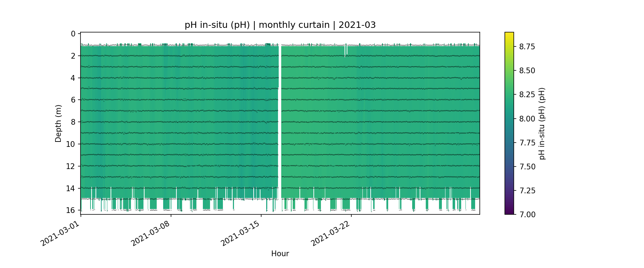The width and height of the screenshot is (644, 268).
Task: Click depth tick label 16 on y-axis
Action: pyautogui.click(x=71, y=210)
